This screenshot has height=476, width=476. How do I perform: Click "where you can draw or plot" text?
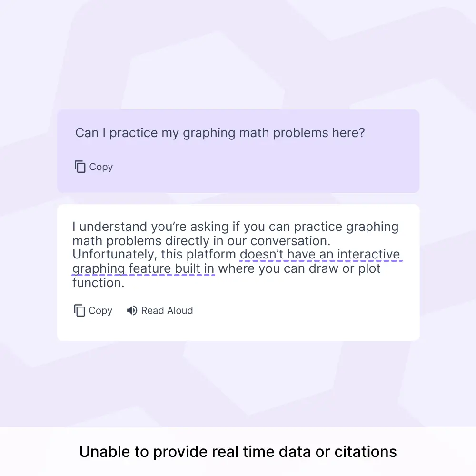tap(299, 268)
